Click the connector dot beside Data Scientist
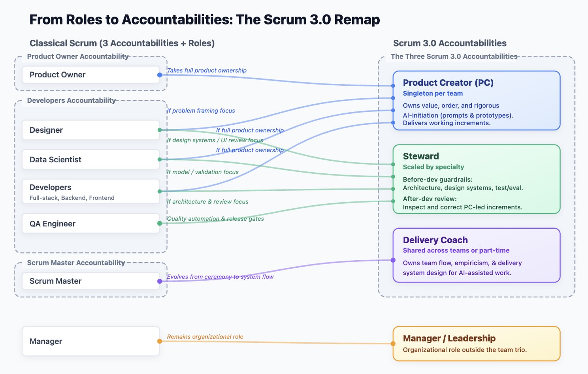Screen dimensions: 588x374 coord(159,159)
